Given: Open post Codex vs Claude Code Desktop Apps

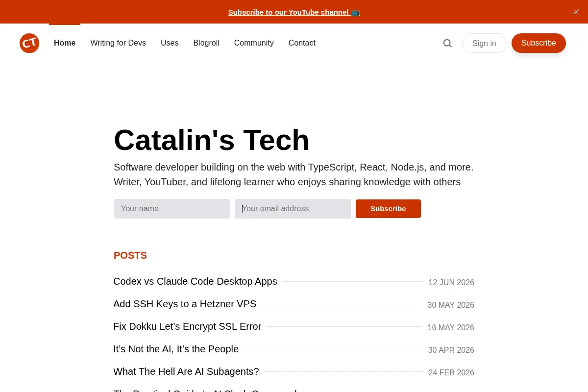Looking at the screenshot, I should point(195,282).
